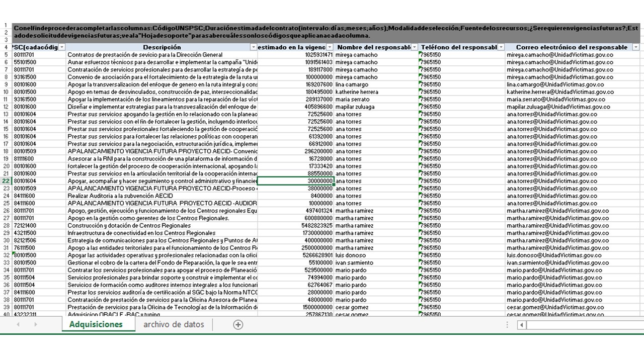Screen dimensions: 644x362
Task: Open the UNSPSC code column filter
Action: (x=62, y=47)
